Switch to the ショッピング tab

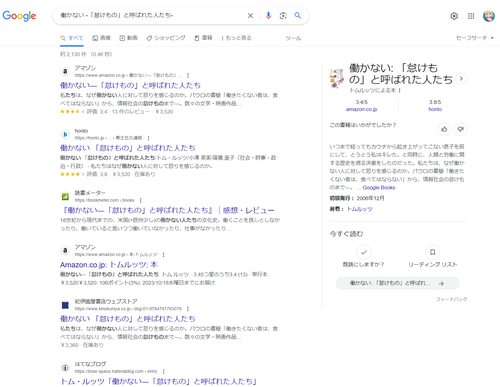tap(166, 38)
